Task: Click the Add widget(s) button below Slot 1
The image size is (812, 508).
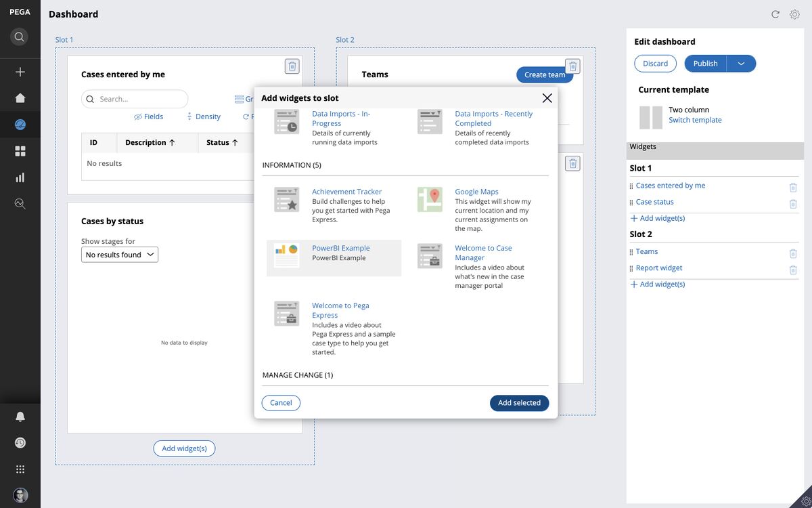Action: (x=185, y=448)
